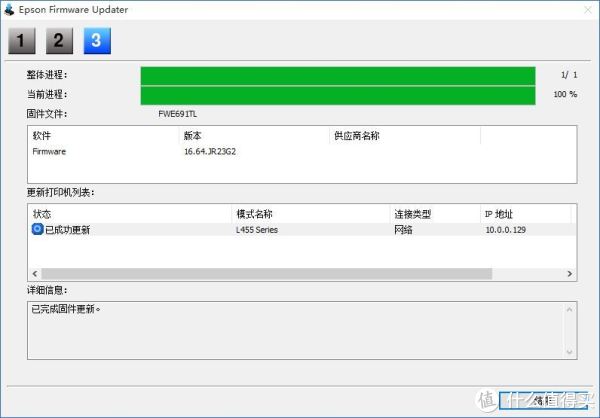Click the details box scroll up arrow
This screenshot has height=418, width=600.
tap(569, 309)
